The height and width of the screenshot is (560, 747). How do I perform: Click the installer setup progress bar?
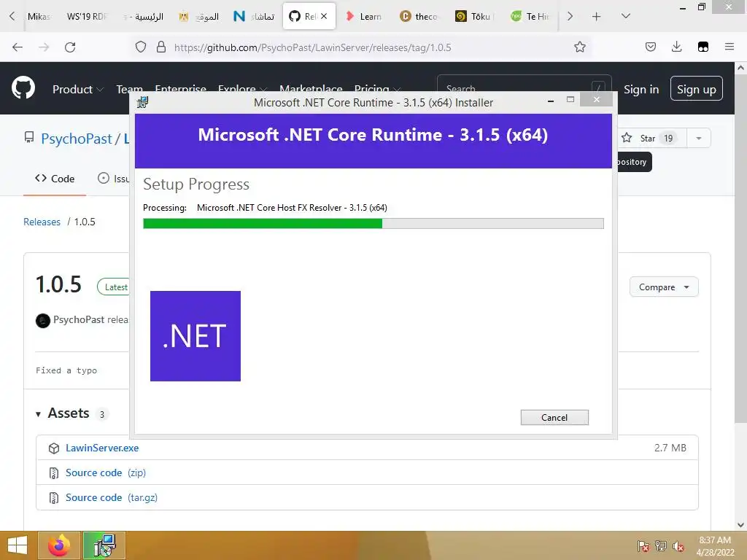click(373, 223)
